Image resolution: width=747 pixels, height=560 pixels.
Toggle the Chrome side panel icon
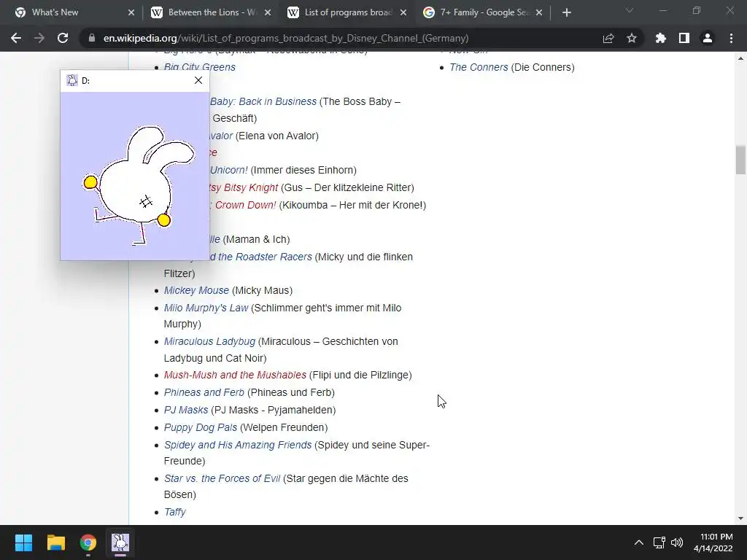684,38
